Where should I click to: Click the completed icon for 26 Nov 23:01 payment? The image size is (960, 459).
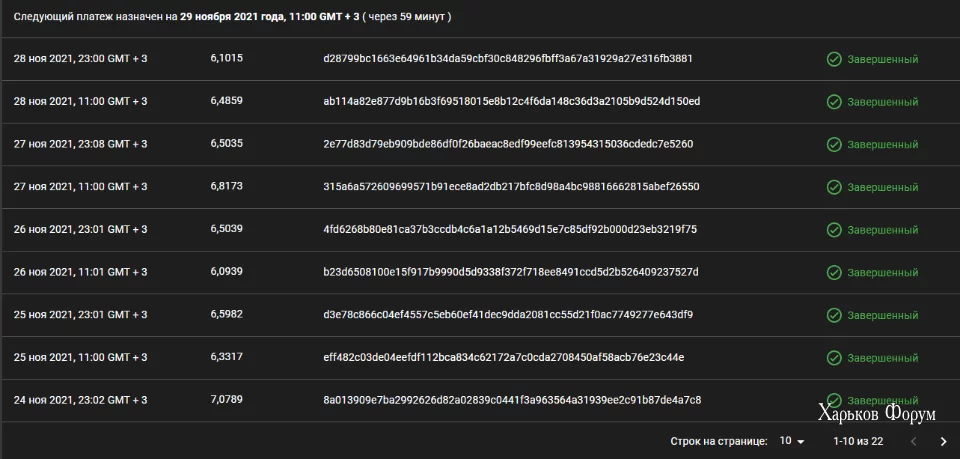pyautogui.click(x=833, y=230)
